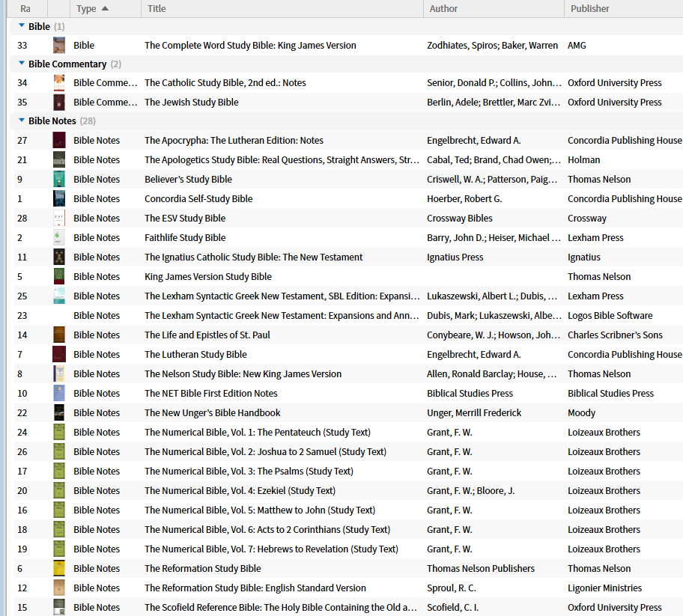Select title 'The Complete Word Study Bible: King James Version'
This screenshot has height=616, width=683.
[250, 45]
